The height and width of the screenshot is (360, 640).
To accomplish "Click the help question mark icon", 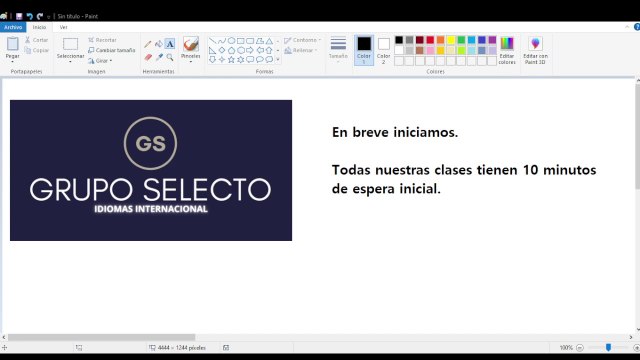I will tap(637, 27).
